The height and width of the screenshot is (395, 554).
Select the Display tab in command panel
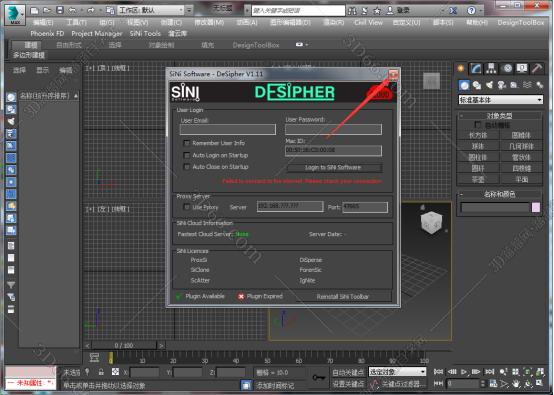pos(522,68)
